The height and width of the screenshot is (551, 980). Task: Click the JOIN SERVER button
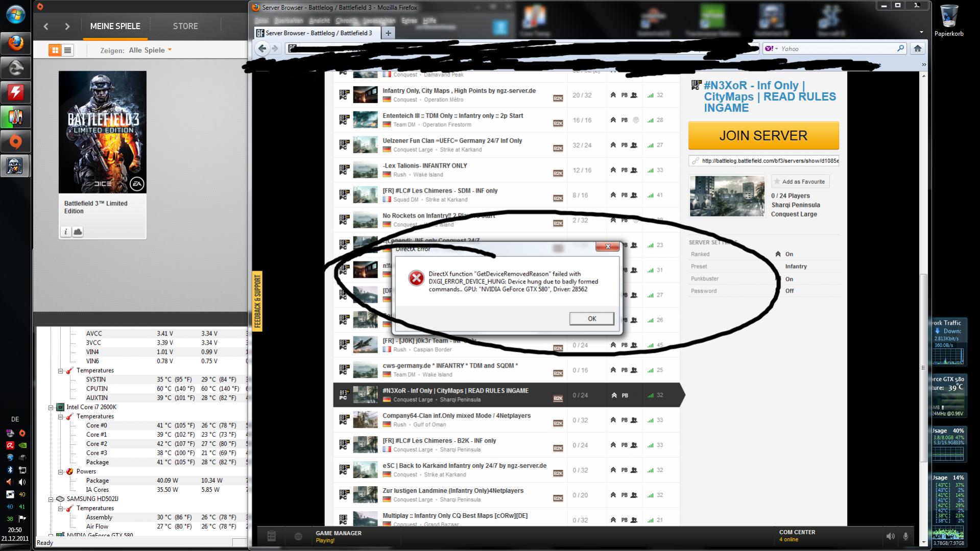click(763, 136)
